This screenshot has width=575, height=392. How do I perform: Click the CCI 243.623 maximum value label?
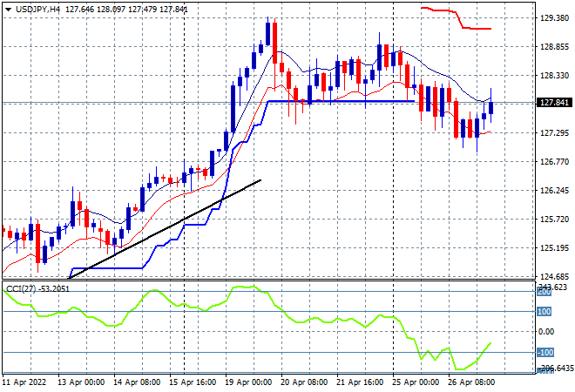(552, 287)
